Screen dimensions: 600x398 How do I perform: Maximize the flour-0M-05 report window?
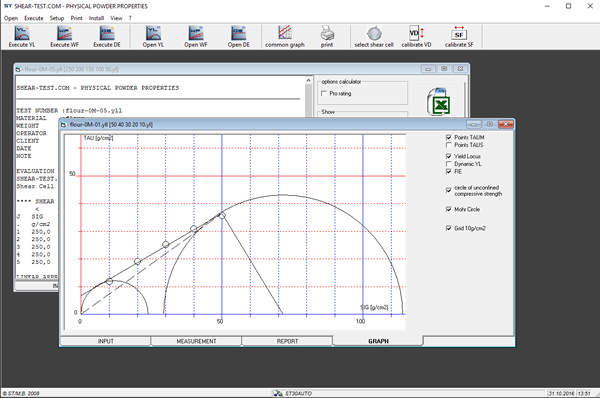tap(444, 69)
